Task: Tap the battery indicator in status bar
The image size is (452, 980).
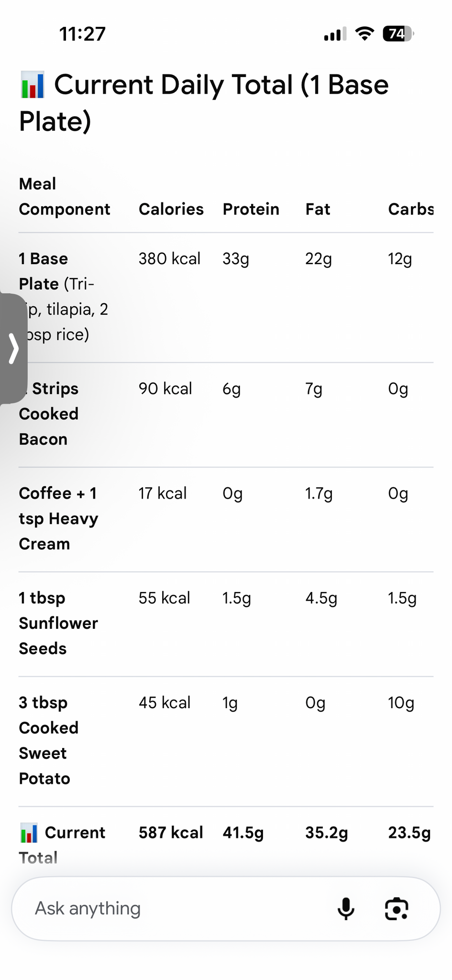Action: point(398,33)
